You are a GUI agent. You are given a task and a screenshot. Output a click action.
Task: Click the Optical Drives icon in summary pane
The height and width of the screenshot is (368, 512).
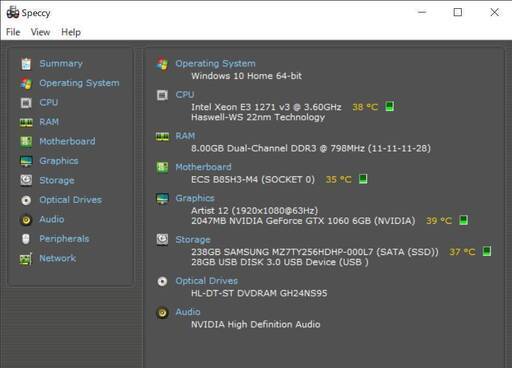click(x=162, y=281)
